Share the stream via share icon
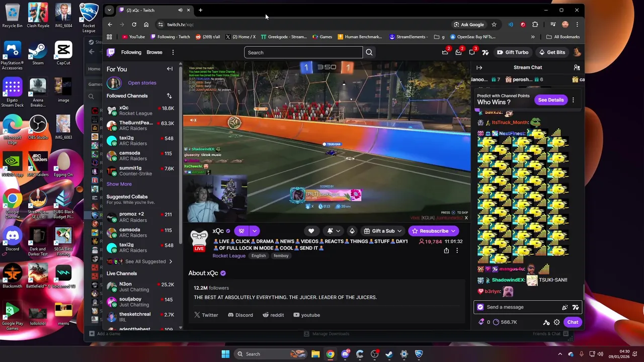The image size is (644, 362). [x=446, y=250]
